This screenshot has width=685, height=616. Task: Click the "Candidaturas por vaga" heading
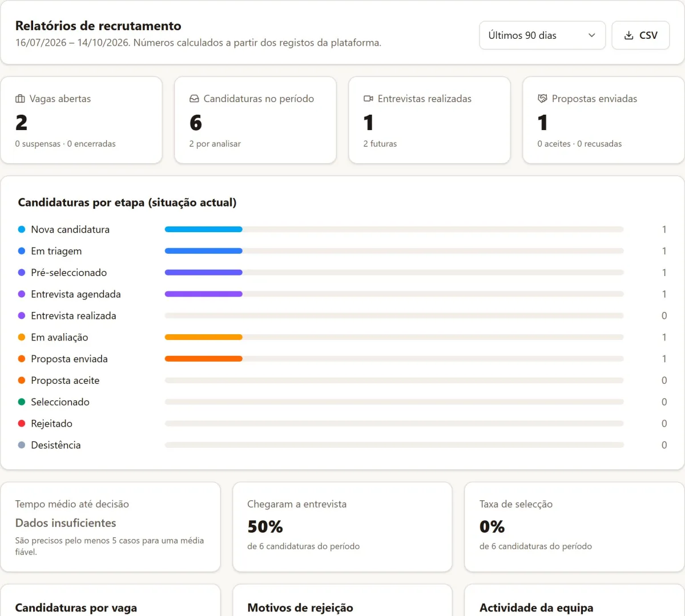coord(76,608)
